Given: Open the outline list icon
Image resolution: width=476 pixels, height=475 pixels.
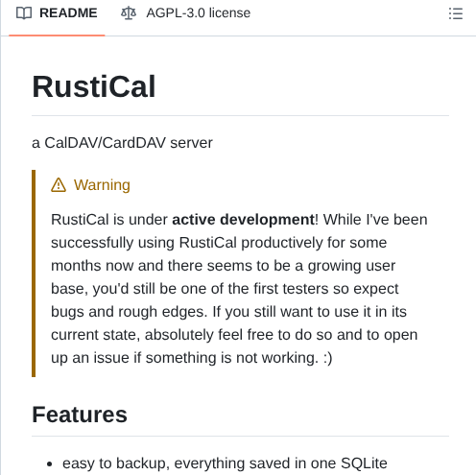Looking at the screenshot, I should pyautogui.click(x=456, y=13).
